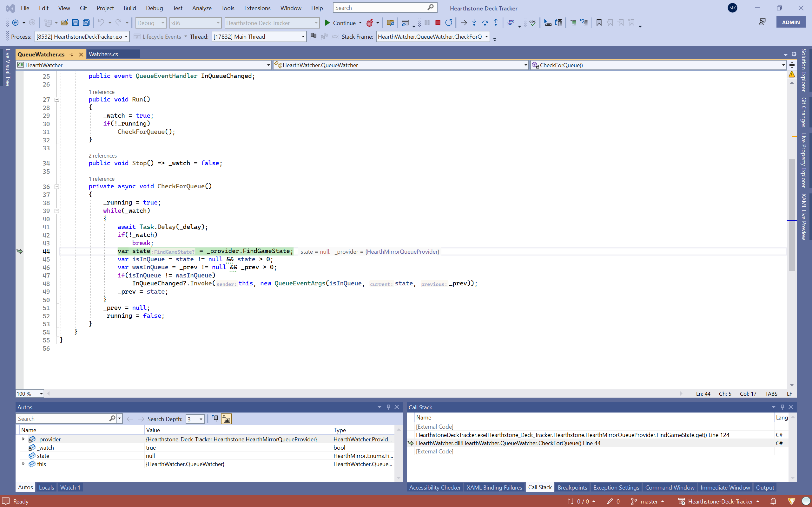Click the Step Into arrow icon

pyautogui.click(x=474, y=23)
